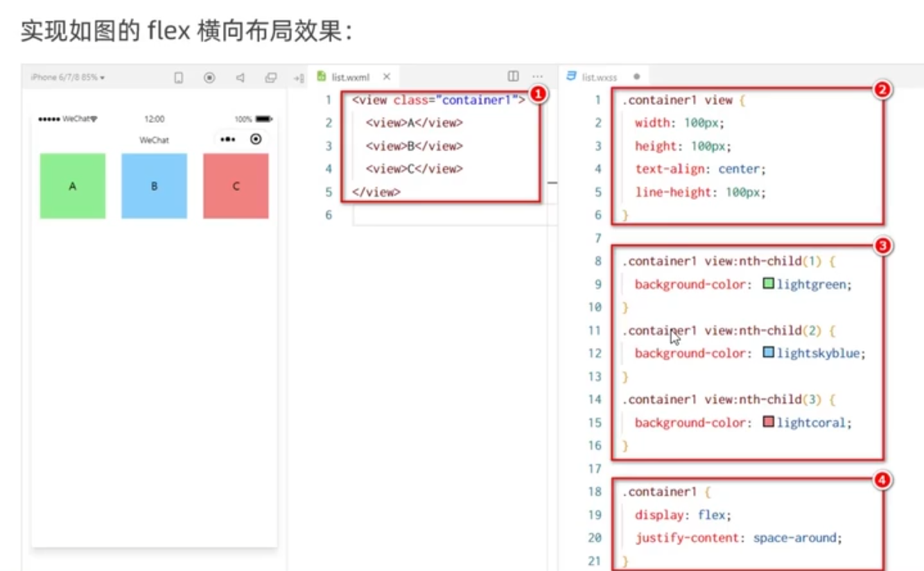Click the WXML file icon beside list.wxml
Screen dimensions: 924x571
(x=321, y=76)
